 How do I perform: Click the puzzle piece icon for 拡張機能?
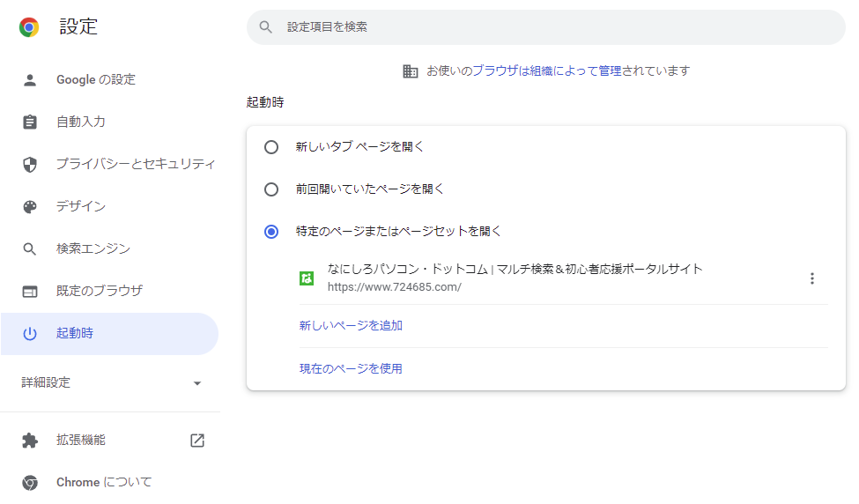point(30,441)
